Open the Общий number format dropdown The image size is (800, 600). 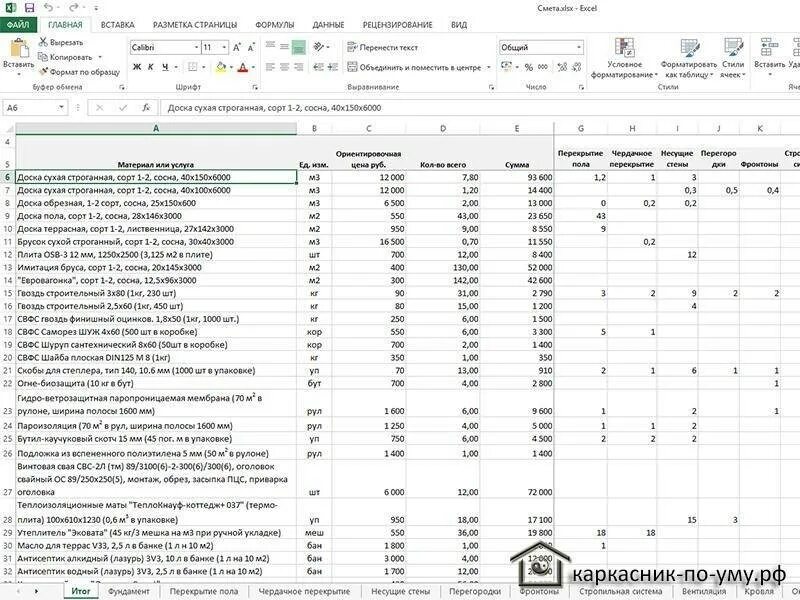pos(579,47)
